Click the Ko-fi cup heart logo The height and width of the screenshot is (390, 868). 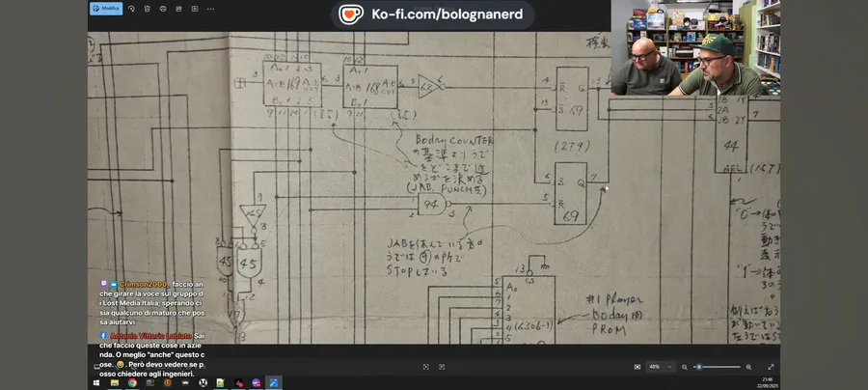point(351,14)
